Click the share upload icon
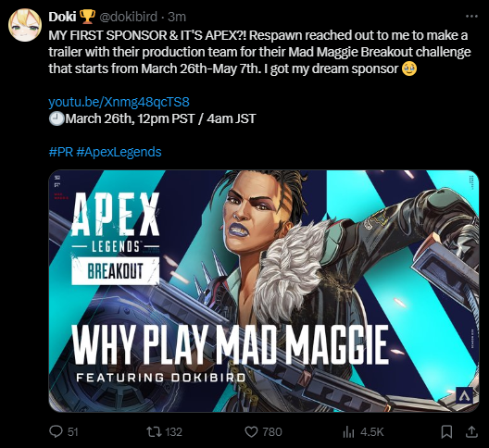Viewport: 489px width, 448px height. point(471,431)
